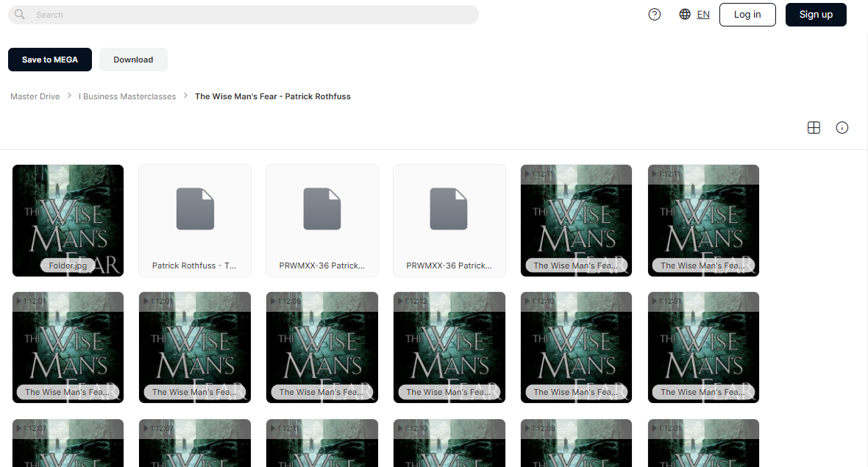Select the video thumbnail with 1:12:12 duration
868x467 pixels.
pyautogui.click(x=449, y=347)
